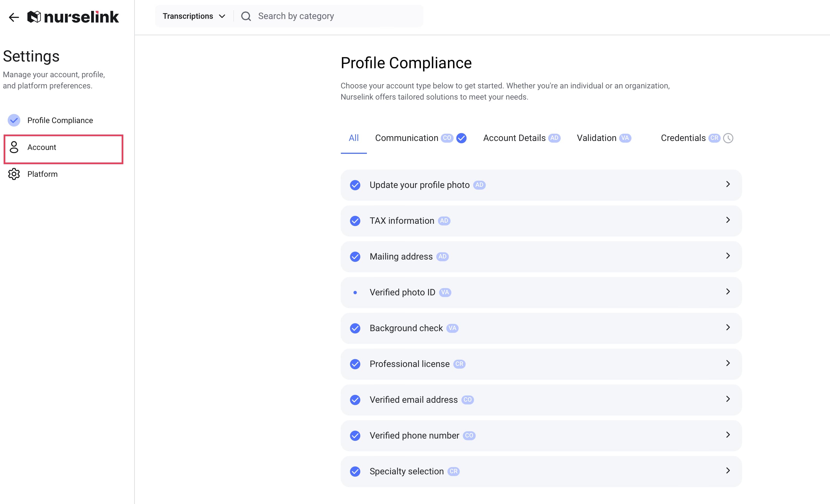The image size is (830, 504).
Task: Open the Transcriptions dropdown
Action: 194,16
